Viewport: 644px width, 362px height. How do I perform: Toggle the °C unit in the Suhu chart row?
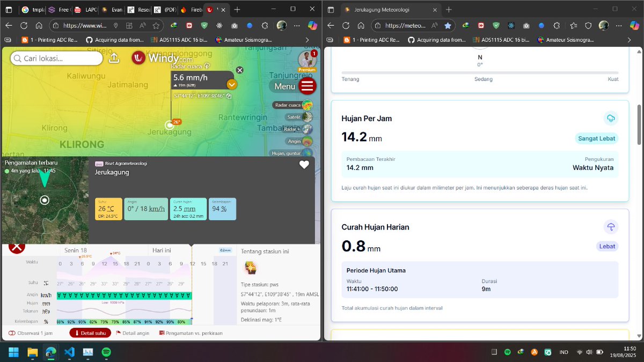click(46, 283)
